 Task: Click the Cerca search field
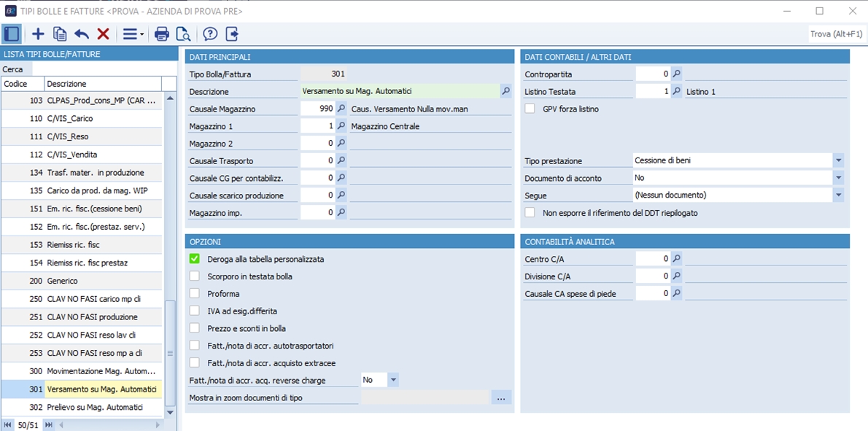click(104, 69)
